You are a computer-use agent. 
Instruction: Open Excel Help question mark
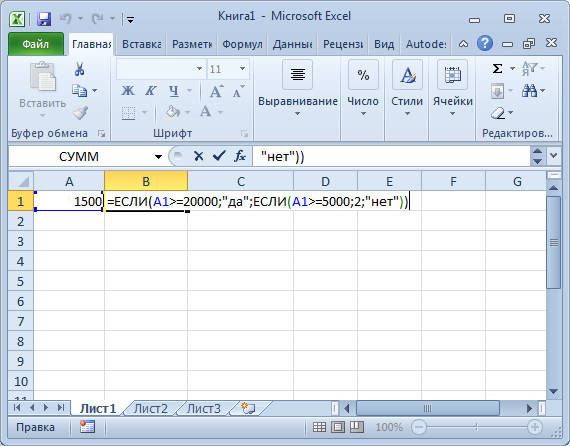(485, 44)
